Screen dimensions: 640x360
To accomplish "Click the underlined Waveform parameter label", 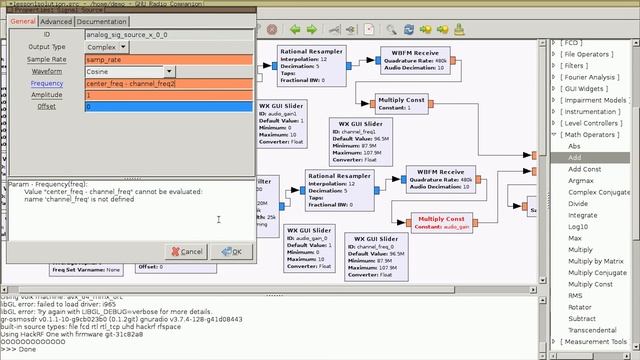I will 47,71.
